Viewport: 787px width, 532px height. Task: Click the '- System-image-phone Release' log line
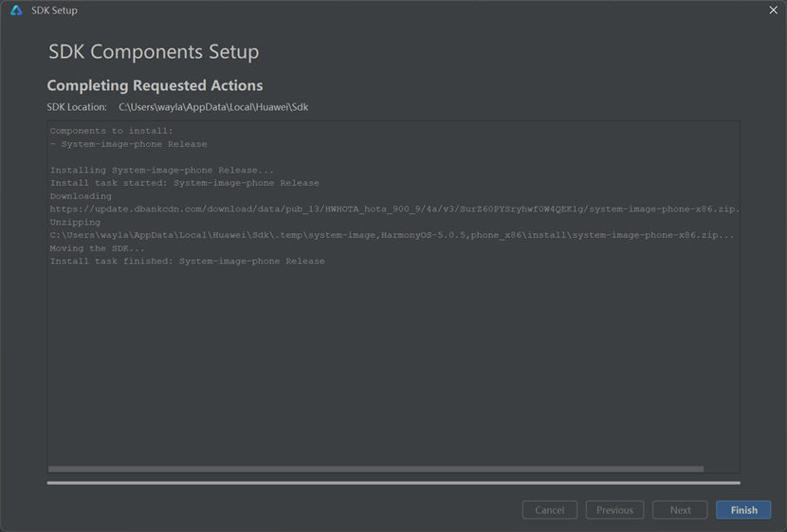(x=129, y=144)
